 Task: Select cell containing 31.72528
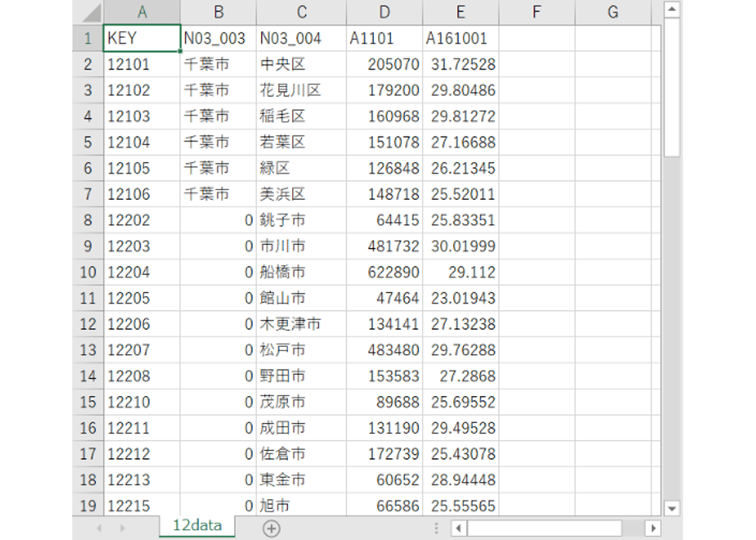coord(461,64)
